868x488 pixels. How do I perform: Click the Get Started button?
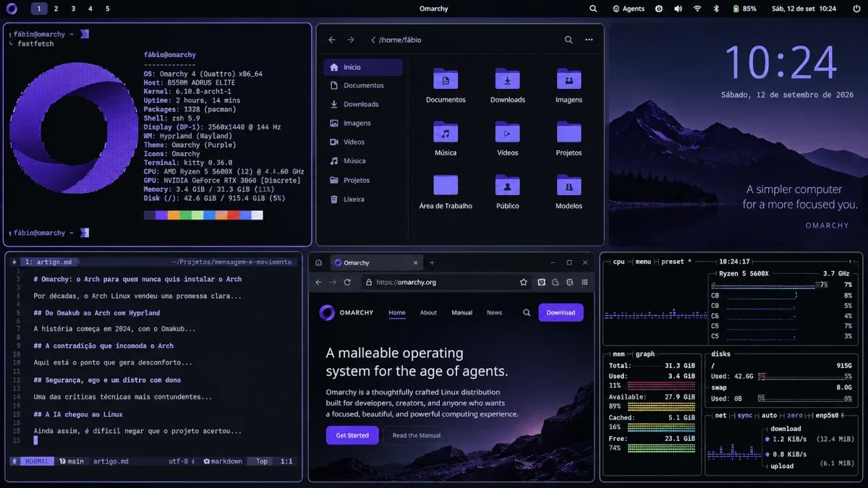point(352,435)
